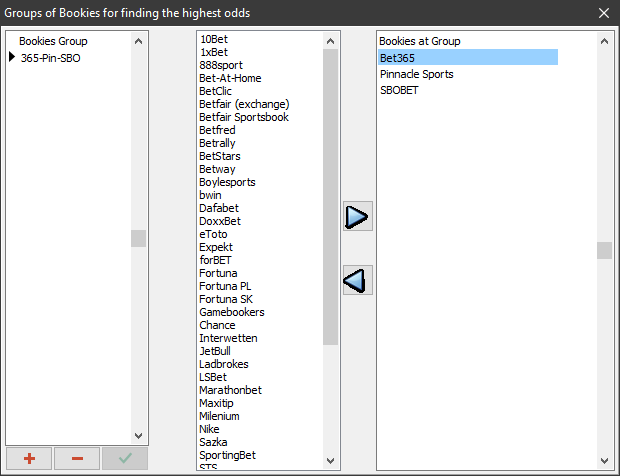
Task: Click scroll-down arrow of Bookies at Group panel
Action: 605,461
